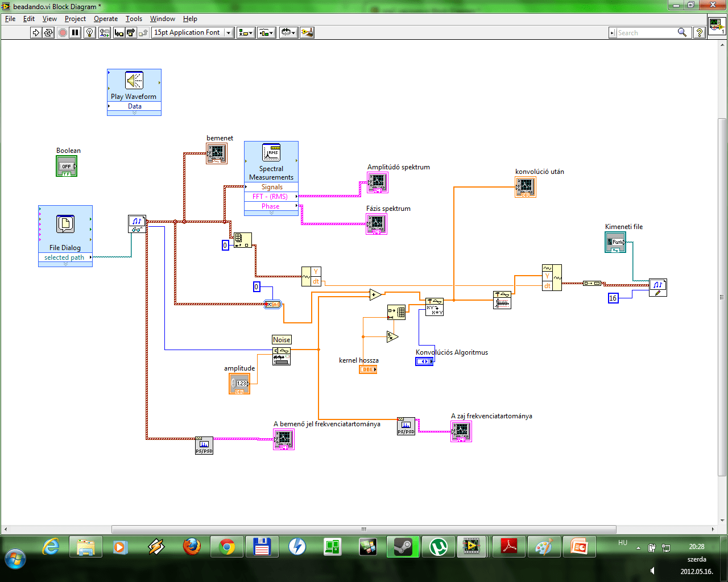Click the Abort Execution stop button
The height and width of the screenshot is (582, 728).
tap(63, 32)
